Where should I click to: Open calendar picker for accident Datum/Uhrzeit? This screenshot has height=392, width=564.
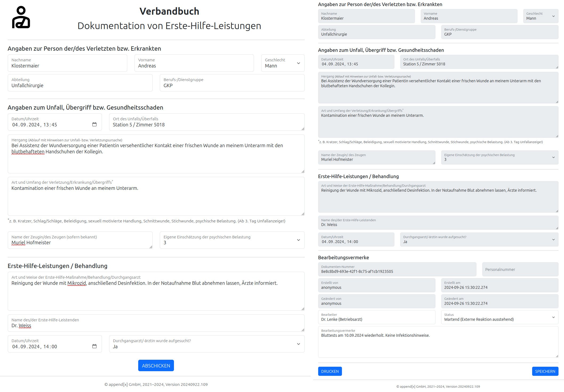click(x=94, y=125)
